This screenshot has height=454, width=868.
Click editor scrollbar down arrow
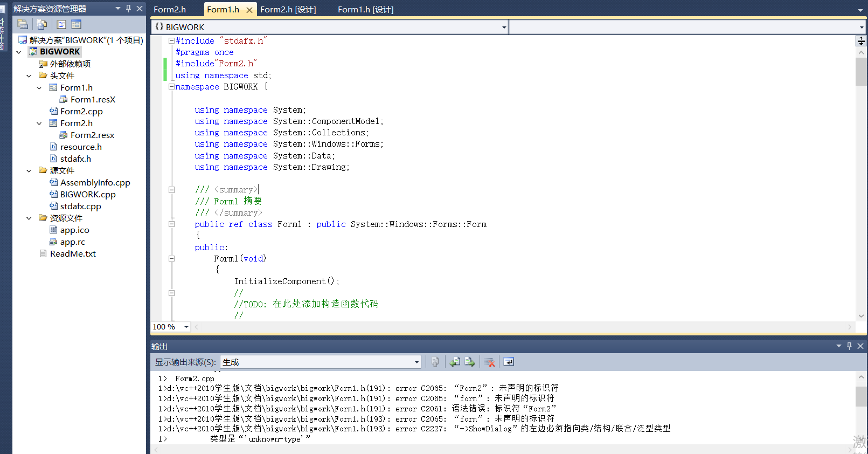[861, 316]
